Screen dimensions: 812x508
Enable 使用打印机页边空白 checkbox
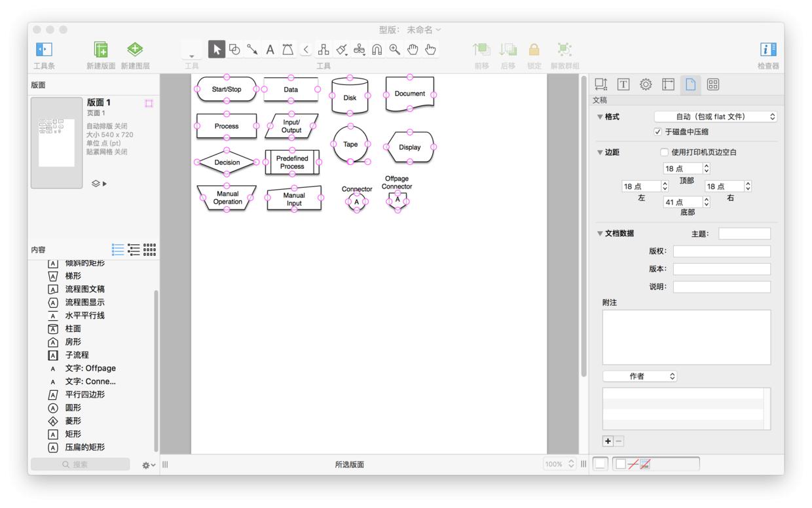pos(664,153)
